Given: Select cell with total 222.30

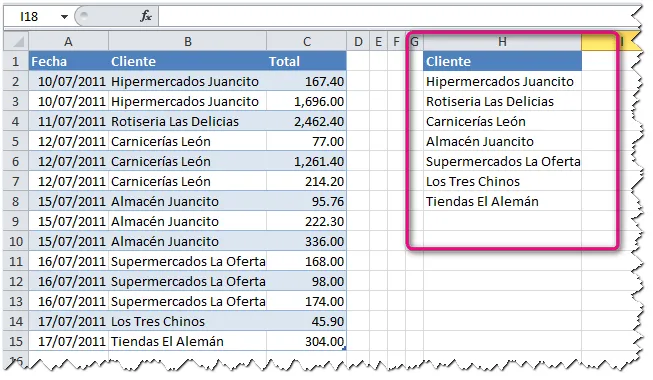Looking at the screenshot, I should (x=307, y=221).
